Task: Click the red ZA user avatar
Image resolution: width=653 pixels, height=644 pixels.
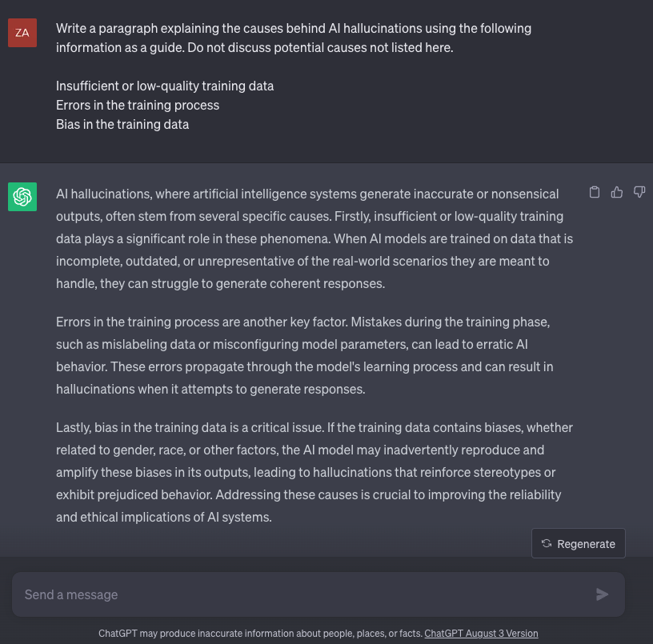Action: 22,33
